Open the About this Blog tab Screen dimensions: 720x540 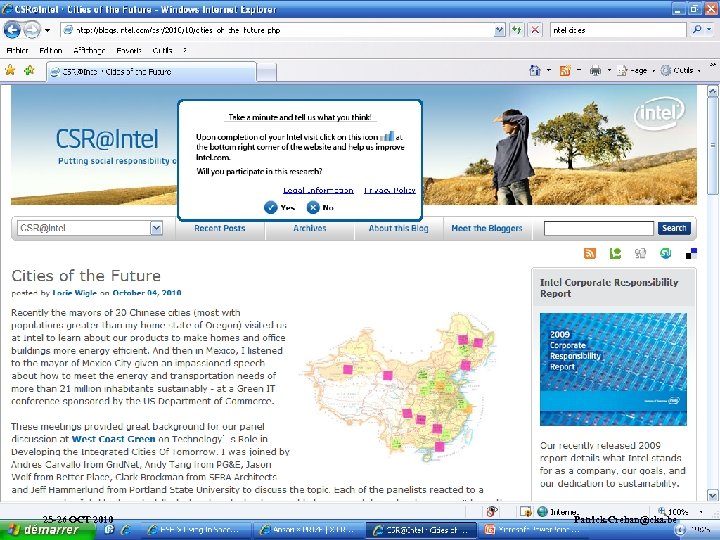click(x=399, y=228)
